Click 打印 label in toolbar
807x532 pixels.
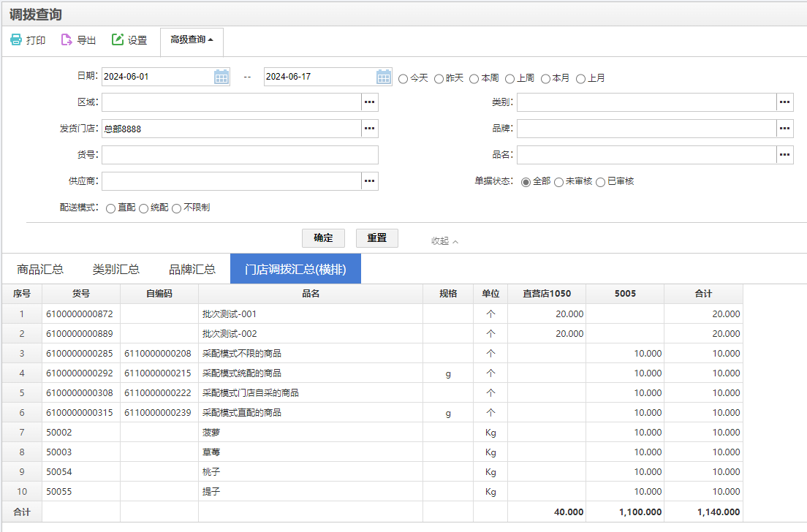[x=36, y=40]
